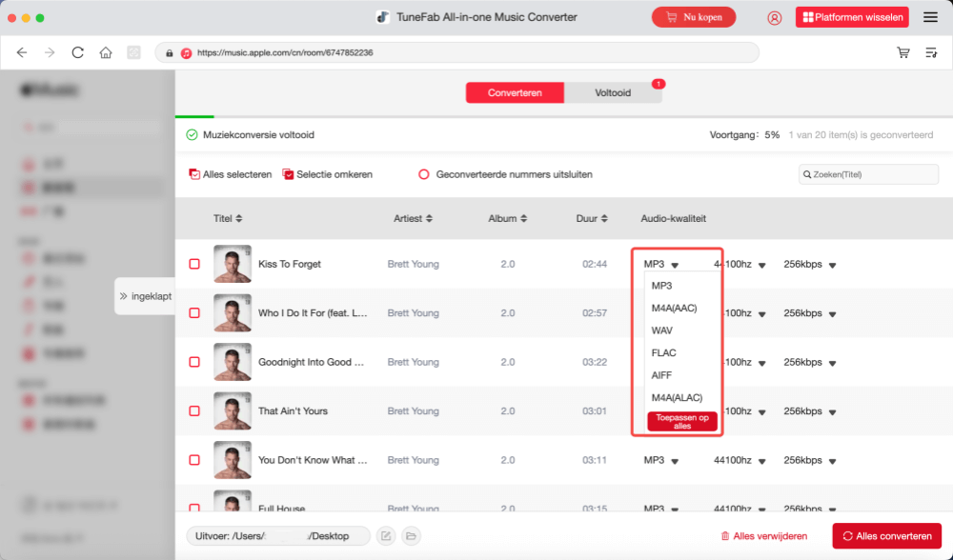This screenshot has width=953, height=560.
Task: Choose FLAC from the format list
Action: click(x=663, y=352)
